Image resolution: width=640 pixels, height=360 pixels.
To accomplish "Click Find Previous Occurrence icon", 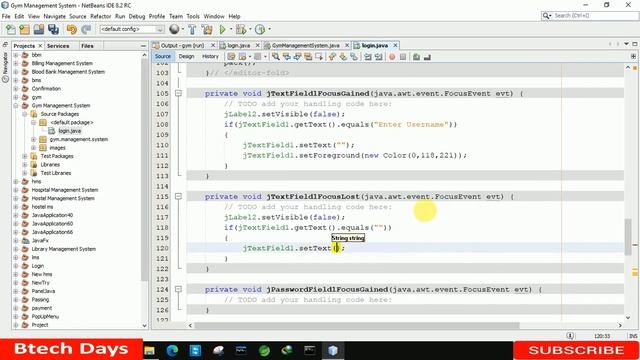I will [x=287, y=57].
